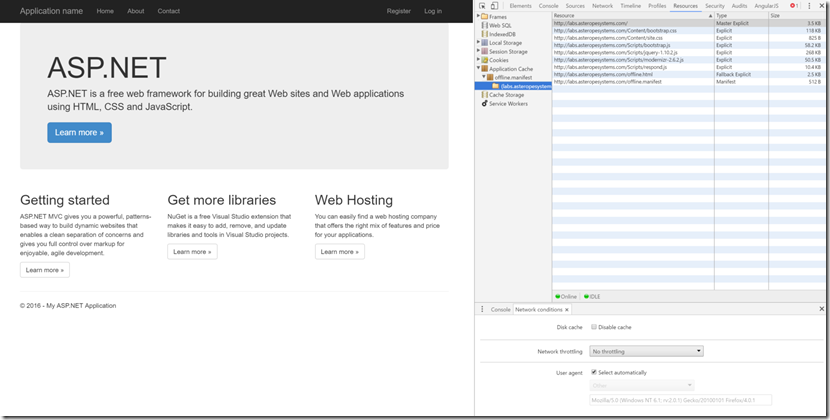Collapse the Application Cache tree node
Screen dimensions: 830x420
coord(479,69)
